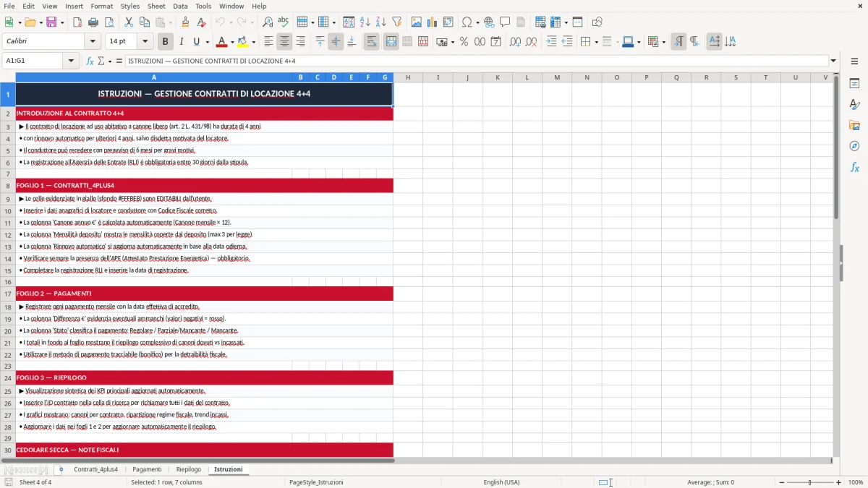Decrease Indent icon

click(x=567, y=42)
